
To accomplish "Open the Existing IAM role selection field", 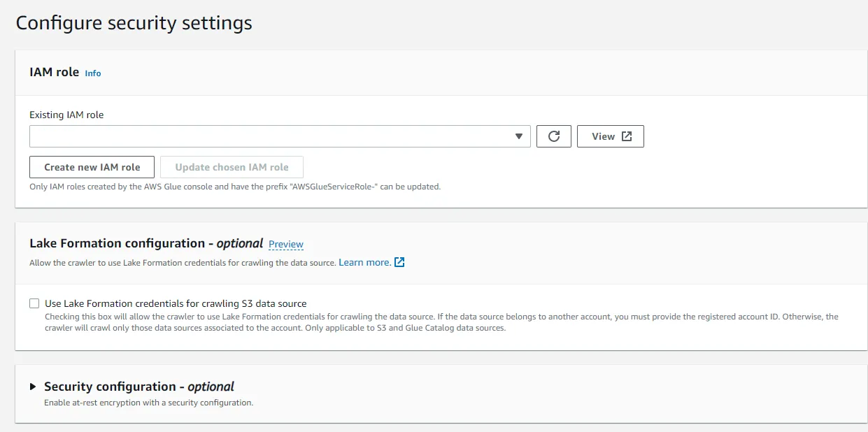I will [x=273, y=136].
